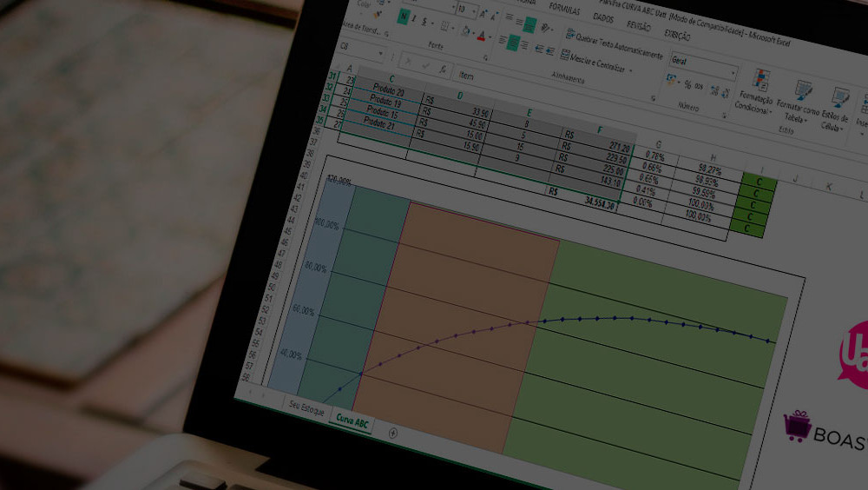Click column header H
The width and height of the screenshot is (868, 490).
713,158
